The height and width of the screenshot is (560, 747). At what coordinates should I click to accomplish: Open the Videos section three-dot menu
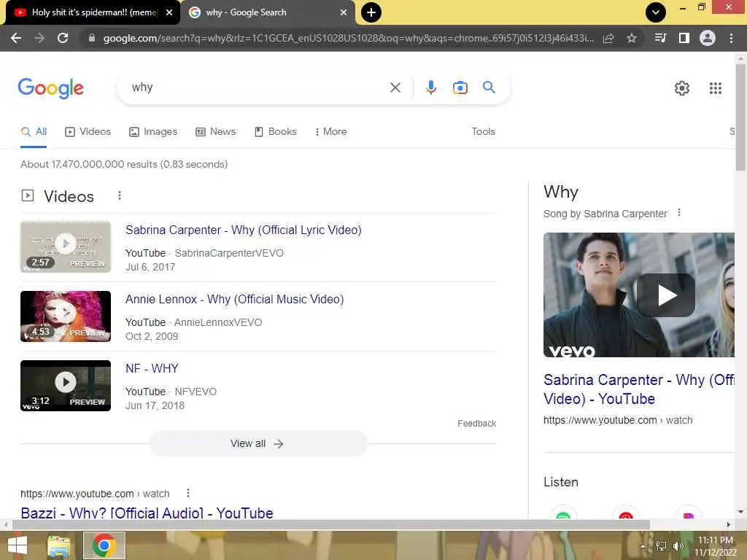point(120,195)
